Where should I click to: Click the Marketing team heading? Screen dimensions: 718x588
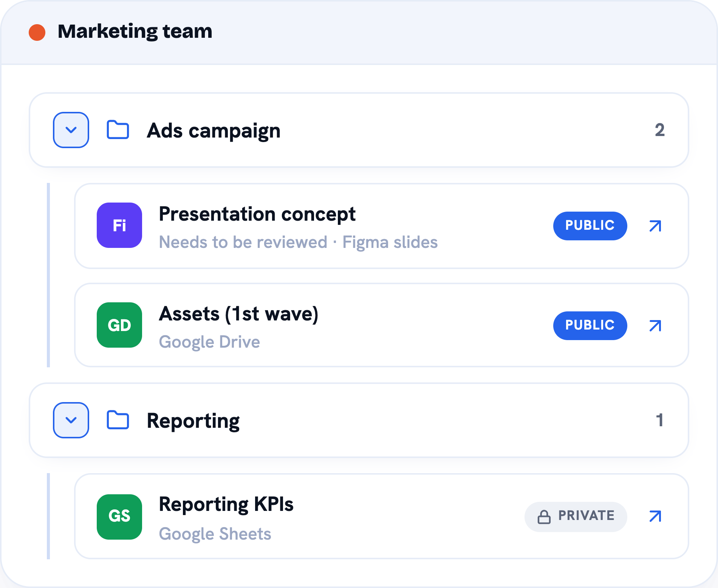pyautogui.click(x=135, y=32)
